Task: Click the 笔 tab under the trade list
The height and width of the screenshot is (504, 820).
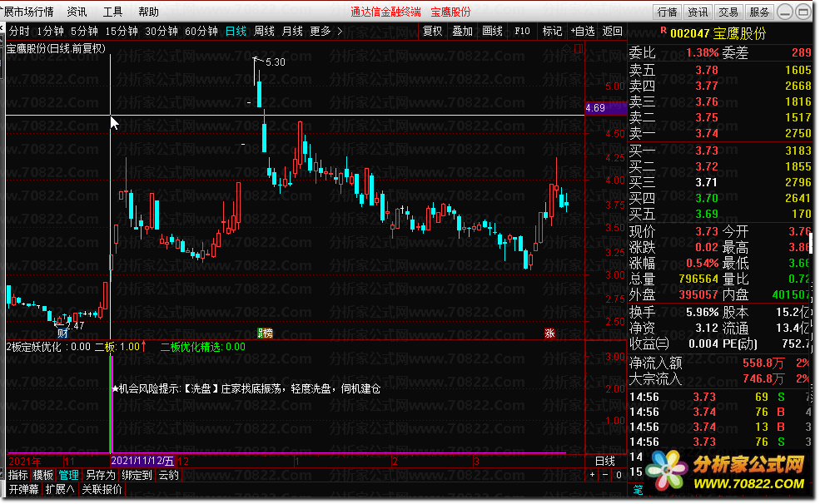Action: (x=639, y=489)
